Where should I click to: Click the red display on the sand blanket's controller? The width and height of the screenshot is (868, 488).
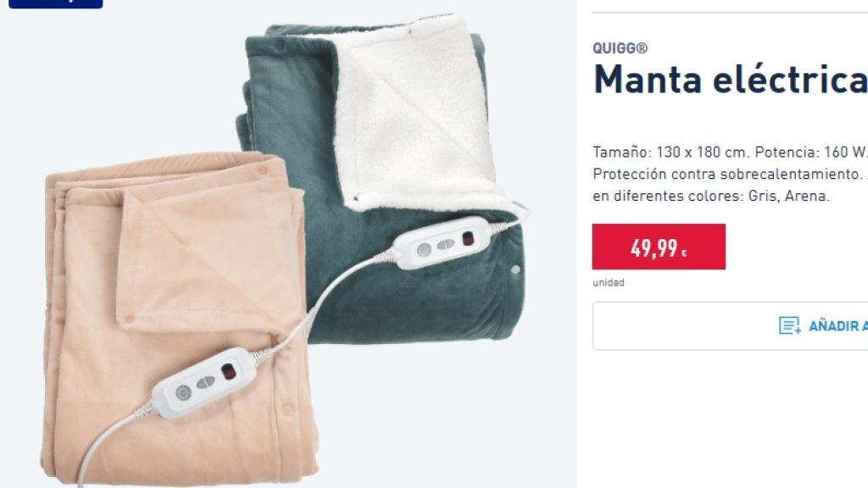click(x=229, y=372)
